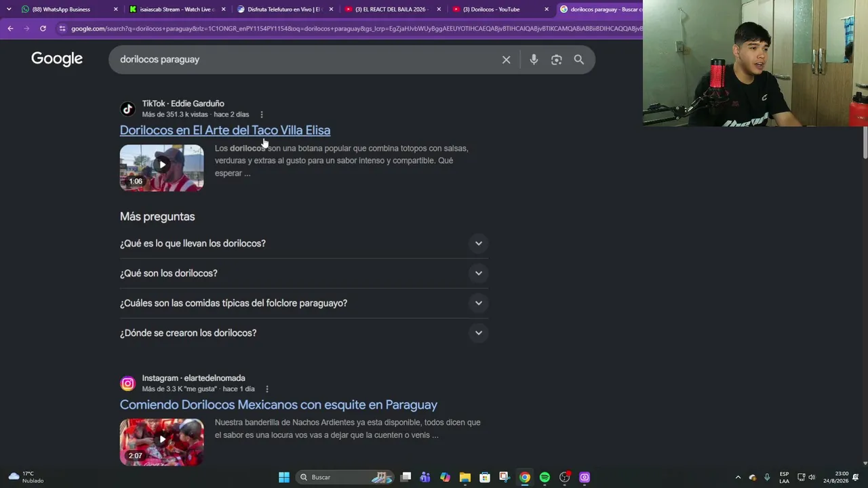Switch to Chrome on the taskbar

(525, 477)
